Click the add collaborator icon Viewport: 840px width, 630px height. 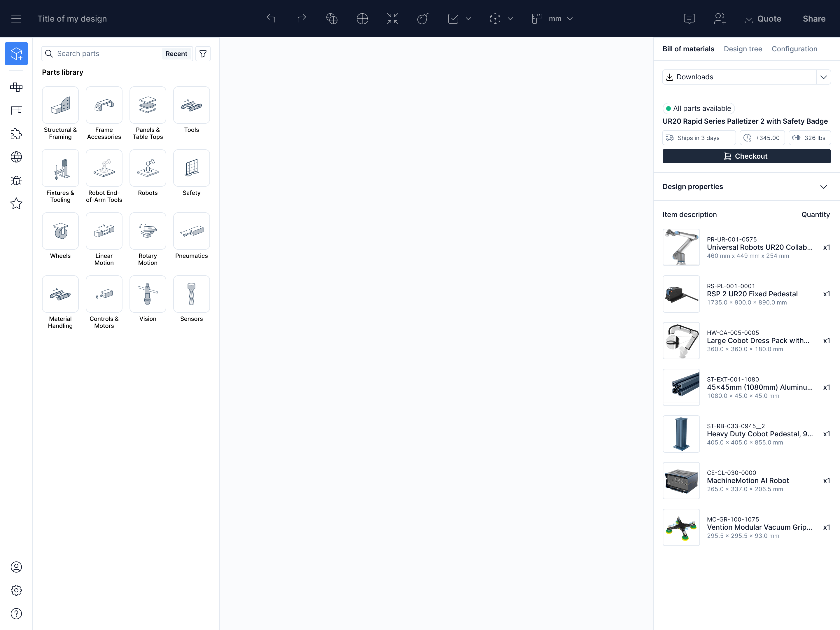720,18
